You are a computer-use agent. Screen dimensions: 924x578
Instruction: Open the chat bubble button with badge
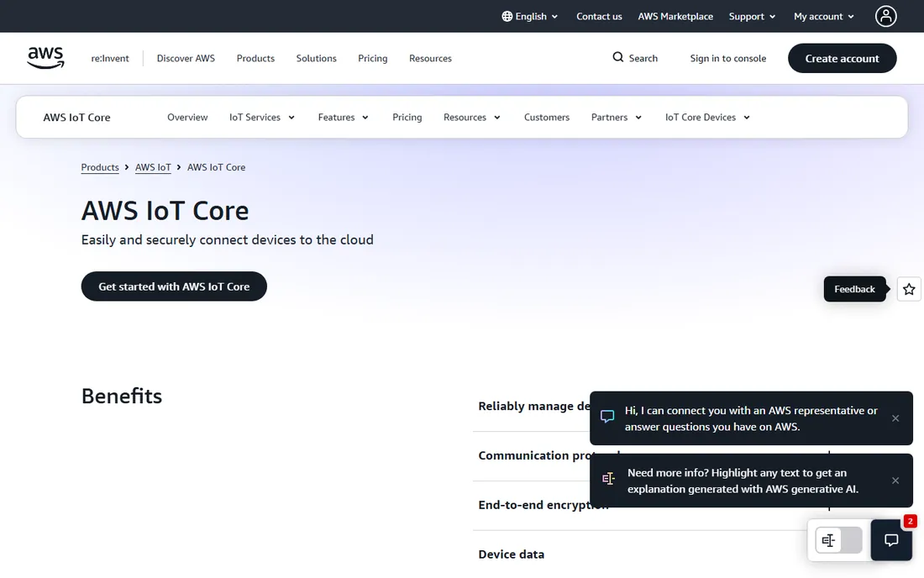[x=891, y=539]
